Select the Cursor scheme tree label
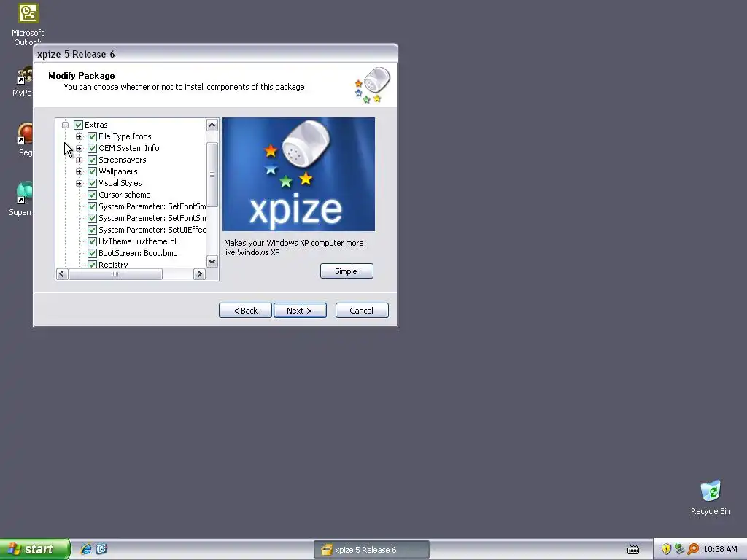Screen dimensions: 747x560 (125, 195)
